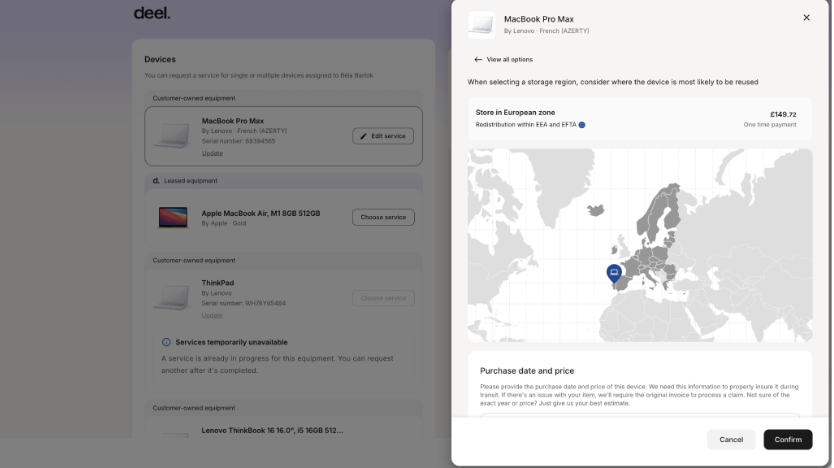The height and width of the screenshot is (468, 834).
Task: Confirm the storage region selection
Action: pyautogui.click(x=788, y=439)
